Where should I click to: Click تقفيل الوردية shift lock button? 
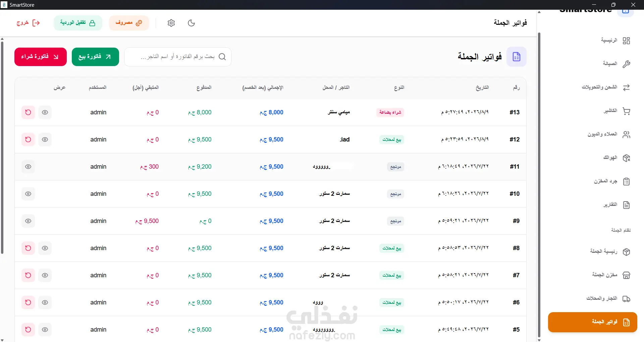(x=78, y=23)
